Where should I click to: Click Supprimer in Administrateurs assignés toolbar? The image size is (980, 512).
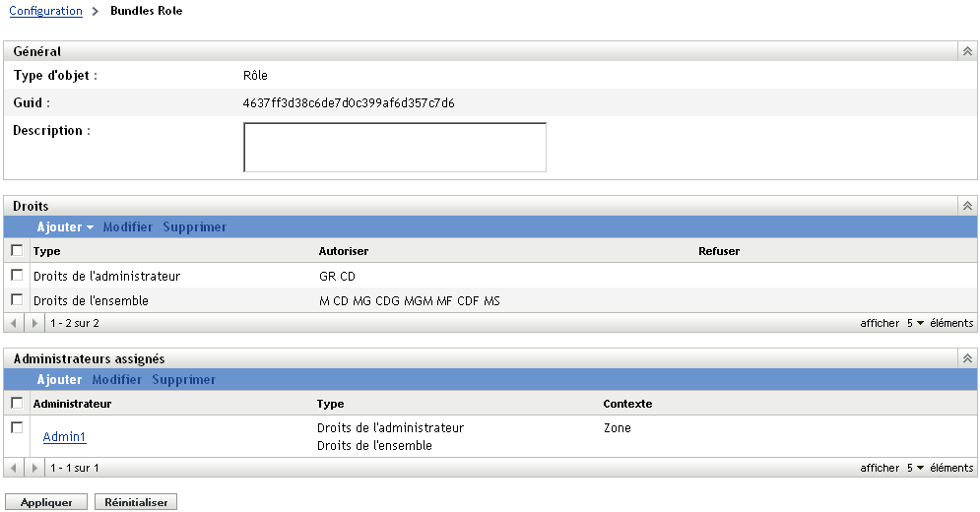pyautogui.click(x=184, y=379)
